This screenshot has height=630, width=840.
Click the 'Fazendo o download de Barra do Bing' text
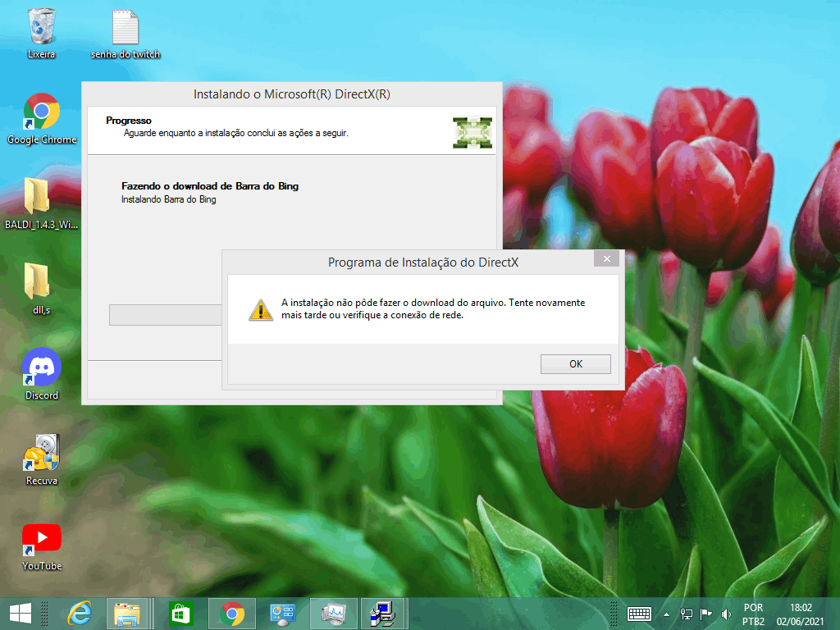point(210,186)
